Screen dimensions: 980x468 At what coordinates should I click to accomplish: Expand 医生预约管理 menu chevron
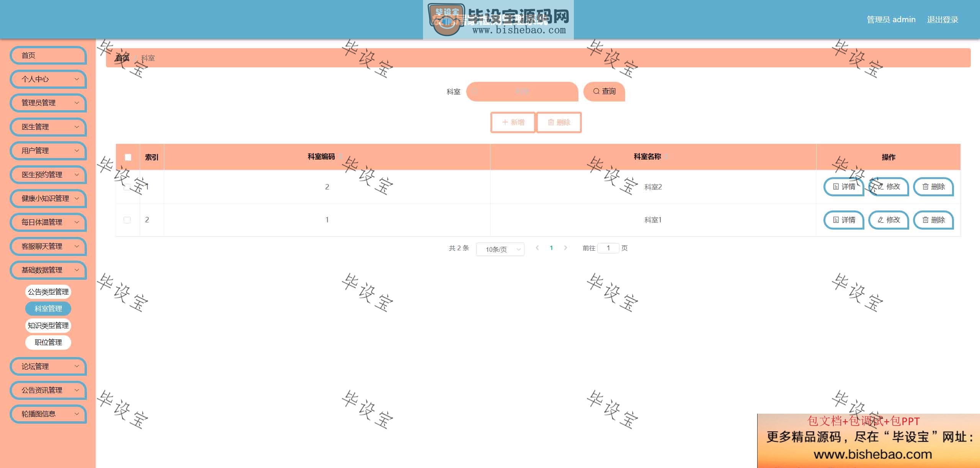[77, 175]
